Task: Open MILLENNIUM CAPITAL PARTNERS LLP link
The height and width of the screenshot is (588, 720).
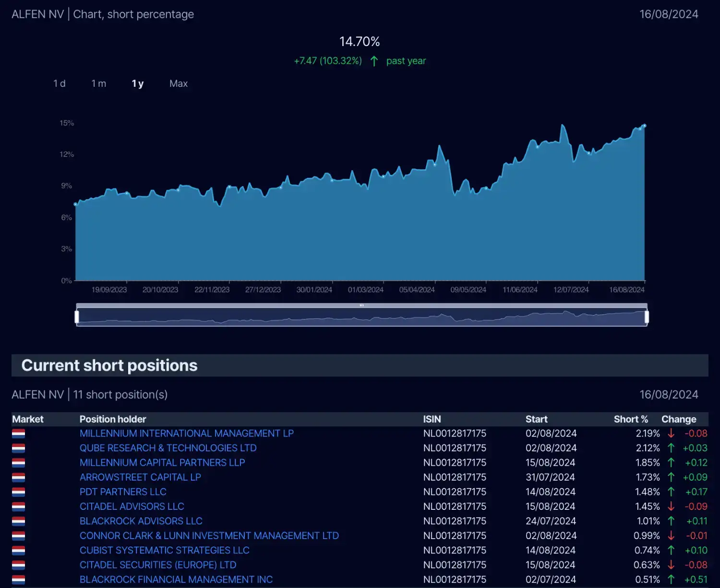Action: (162, 463)
